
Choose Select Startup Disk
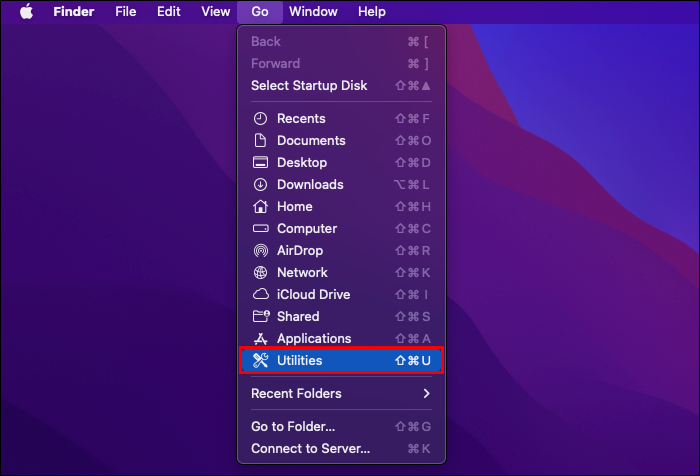point(342,86)
